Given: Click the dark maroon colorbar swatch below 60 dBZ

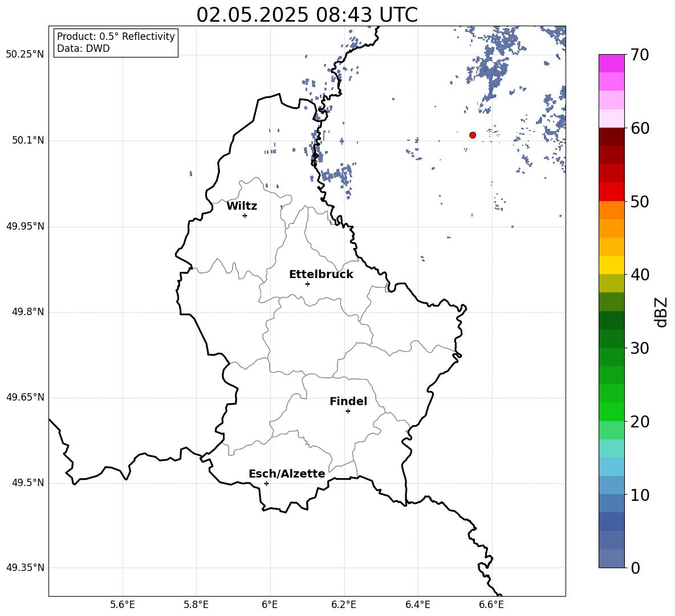Looking at the screenshot, I should click(611, 137).
